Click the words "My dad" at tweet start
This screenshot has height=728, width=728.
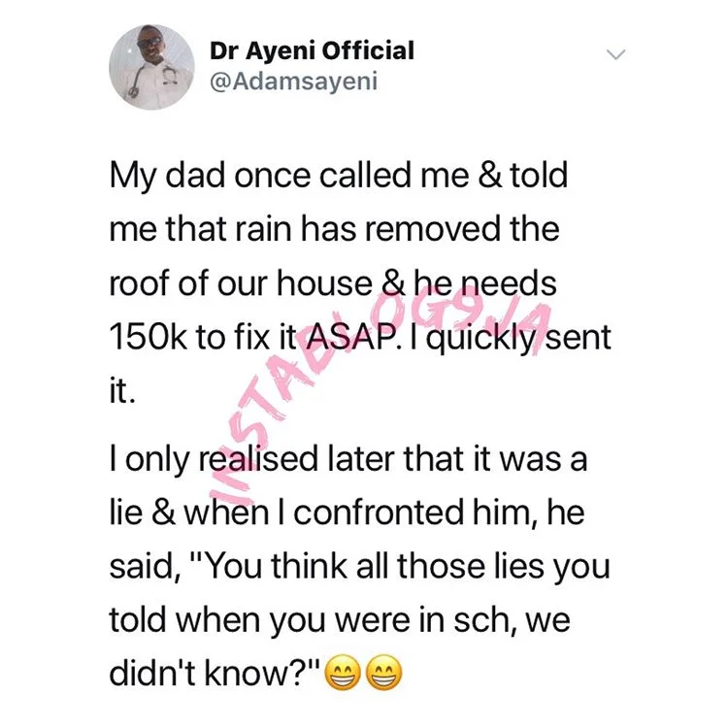[x=167, y=177]
